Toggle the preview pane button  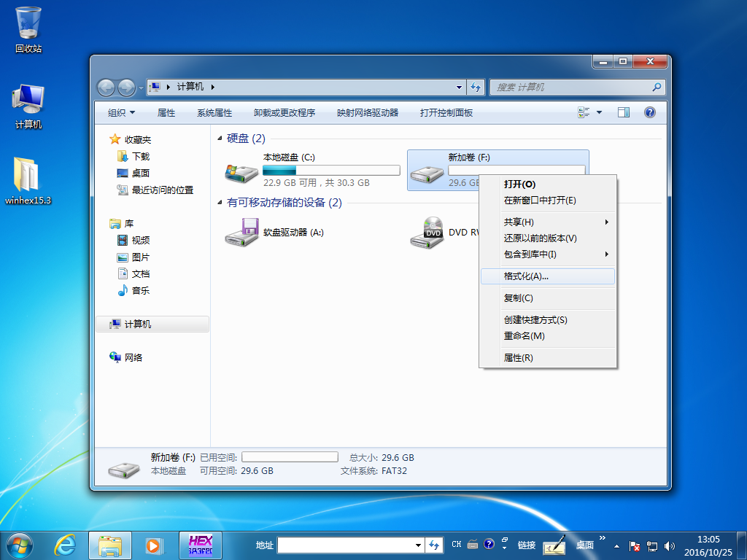(624, 112)
